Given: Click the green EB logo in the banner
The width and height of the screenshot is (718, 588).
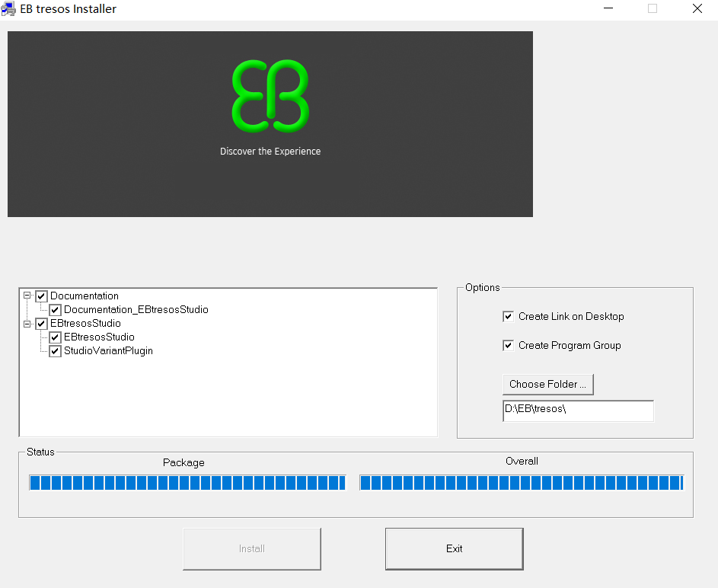Looking at the screenshot, I should 270,95.
